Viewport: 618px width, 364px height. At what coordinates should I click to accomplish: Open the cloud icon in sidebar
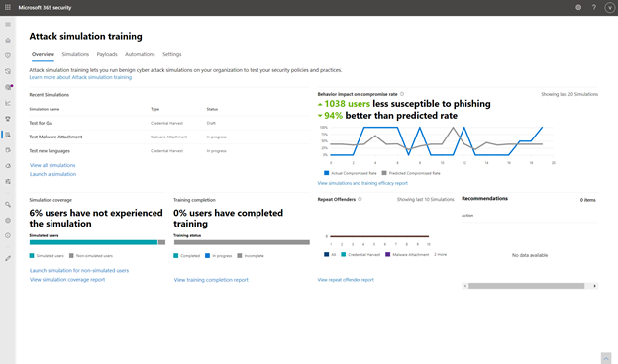[x=8, y=166]
